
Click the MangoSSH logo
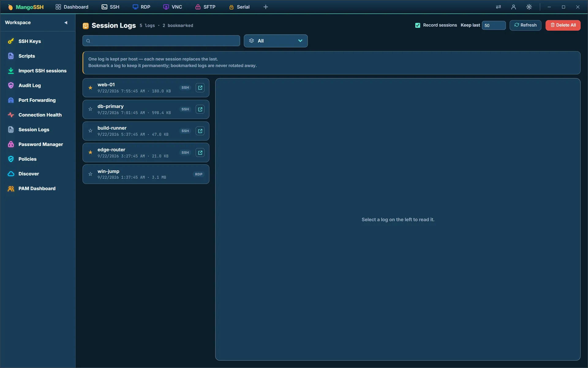pos(26,7)
